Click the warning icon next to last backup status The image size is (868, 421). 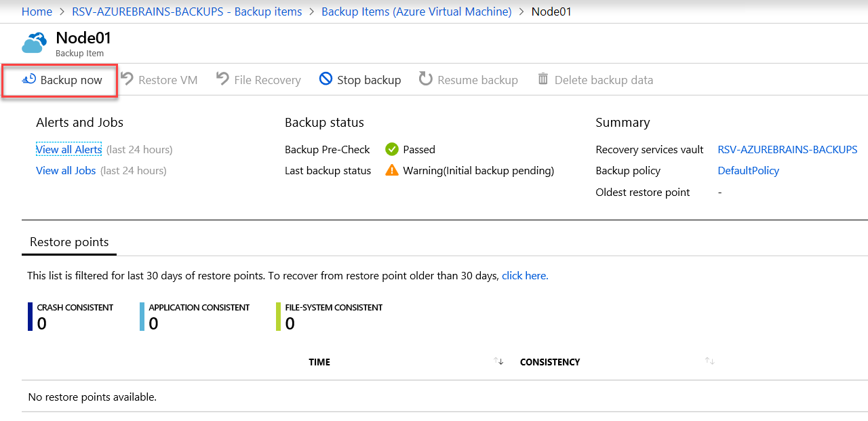(392, 171)
